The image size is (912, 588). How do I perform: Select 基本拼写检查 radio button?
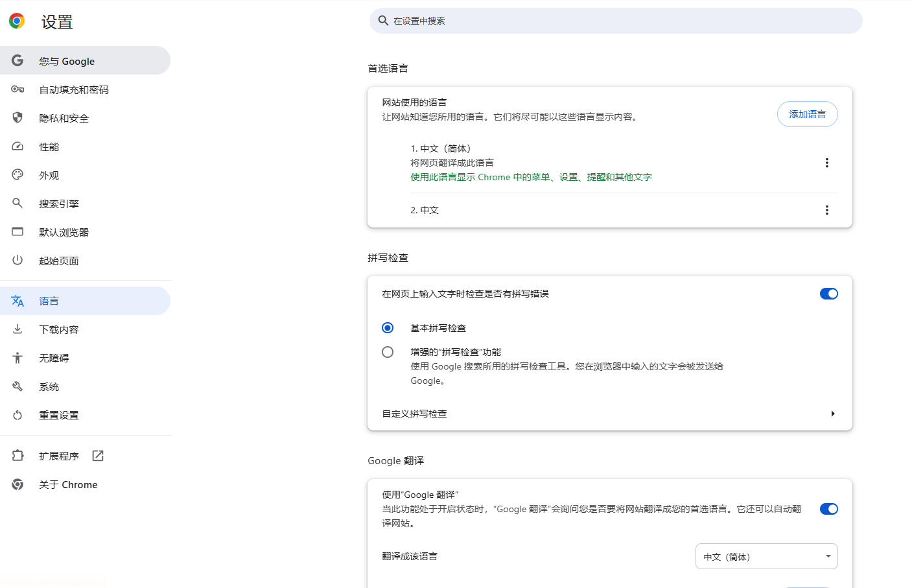tap(388, 328)
